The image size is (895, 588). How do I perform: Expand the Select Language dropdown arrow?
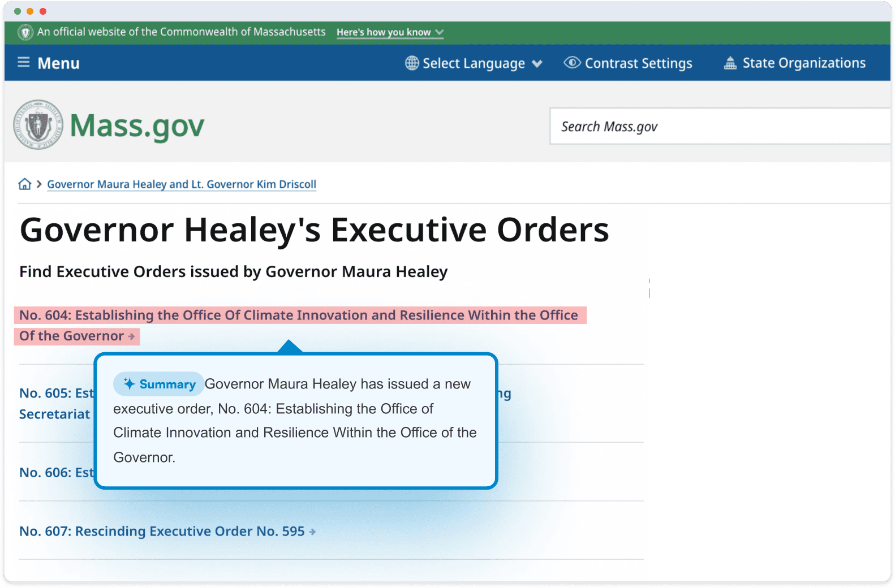pos(537,64)
